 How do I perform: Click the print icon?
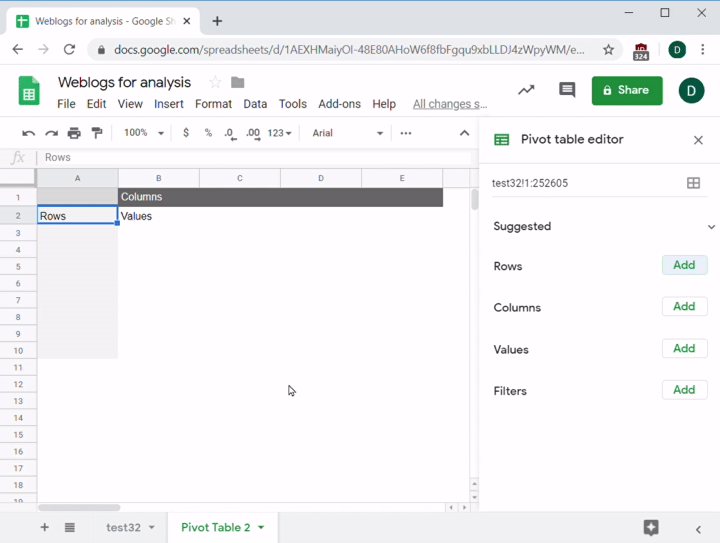[x=74, y=133]
